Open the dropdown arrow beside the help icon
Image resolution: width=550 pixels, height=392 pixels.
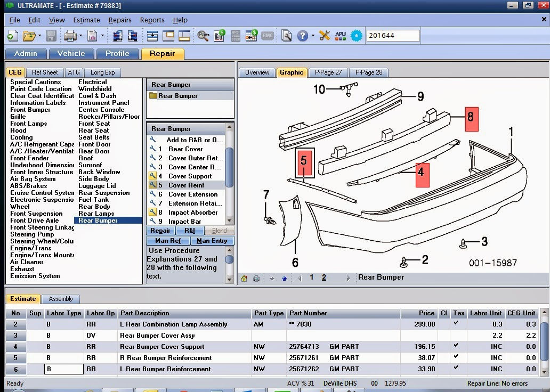coord(313,36)
